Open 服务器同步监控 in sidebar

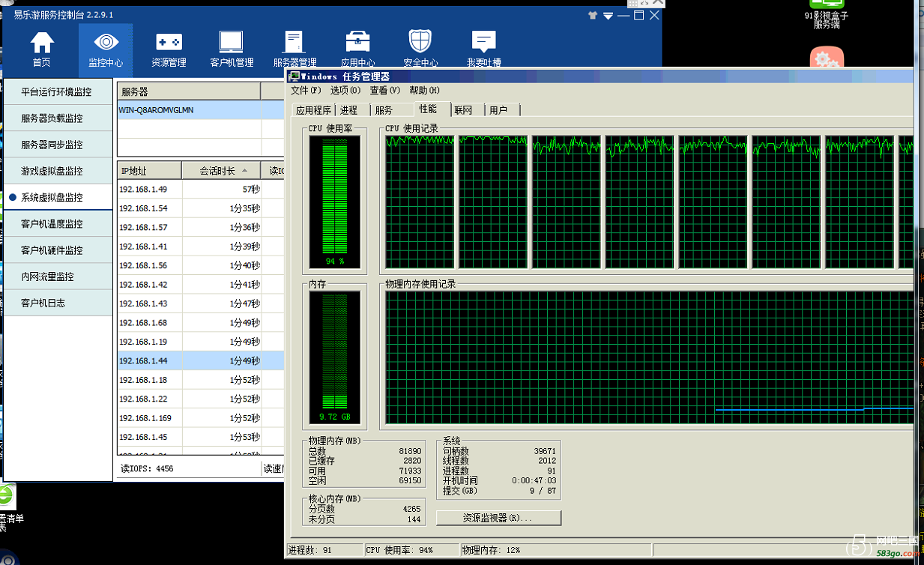tap(58, 145)
